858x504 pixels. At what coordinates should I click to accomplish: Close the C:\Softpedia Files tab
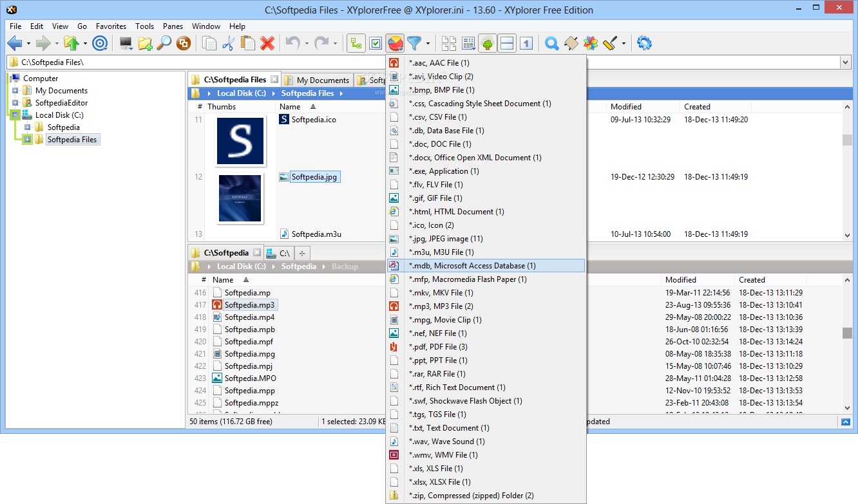[x=274, y=79]
